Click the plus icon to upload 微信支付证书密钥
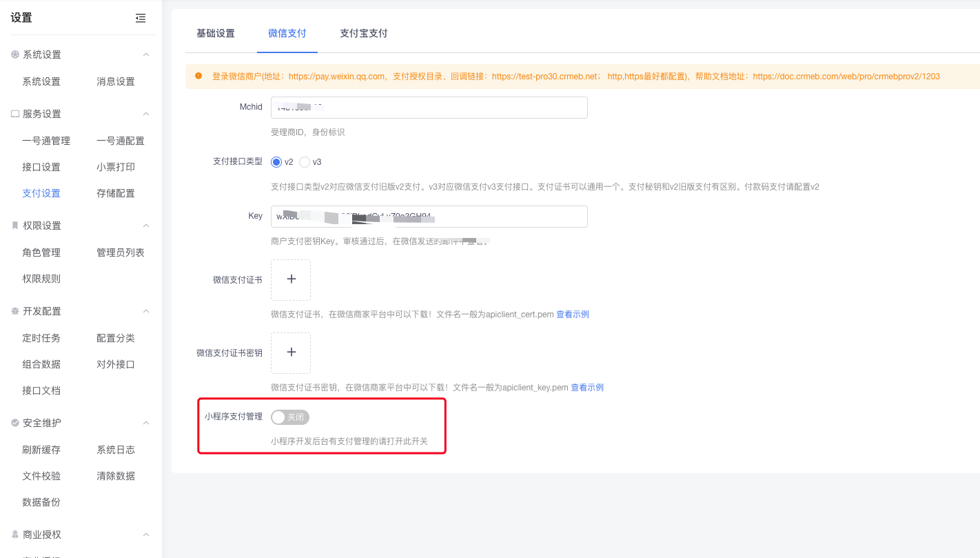This screenshot has width=980, height=558. coord(290,352)
